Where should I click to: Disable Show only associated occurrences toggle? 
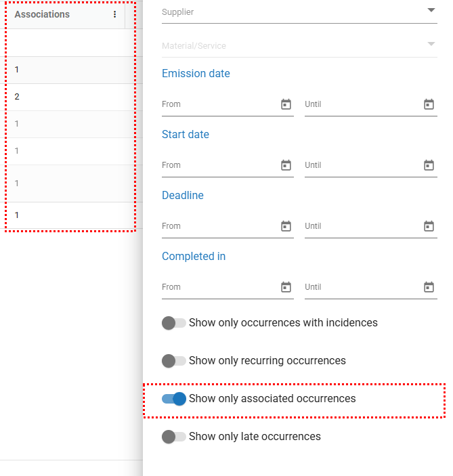(x=173, y=399)
